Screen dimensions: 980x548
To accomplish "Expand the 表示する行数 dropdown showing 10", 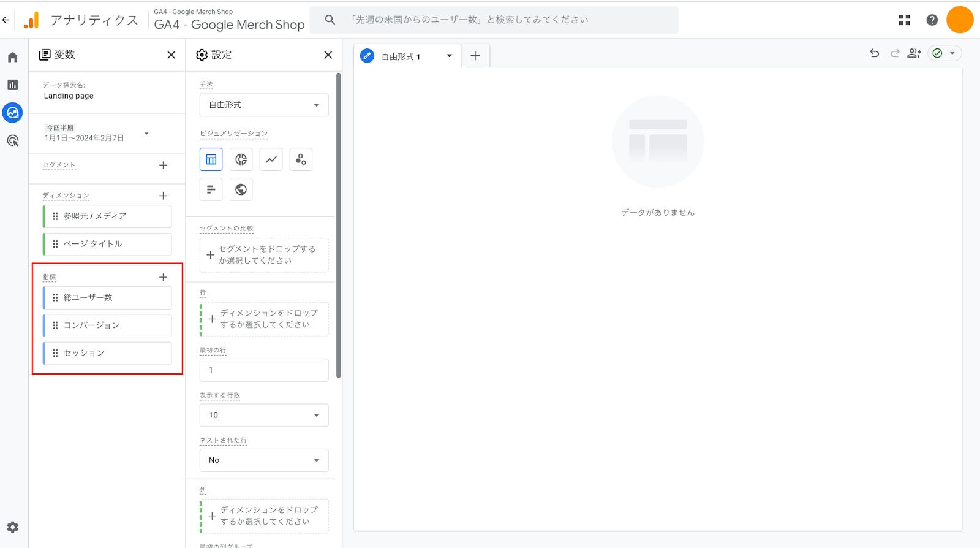I will click(264, 415).
